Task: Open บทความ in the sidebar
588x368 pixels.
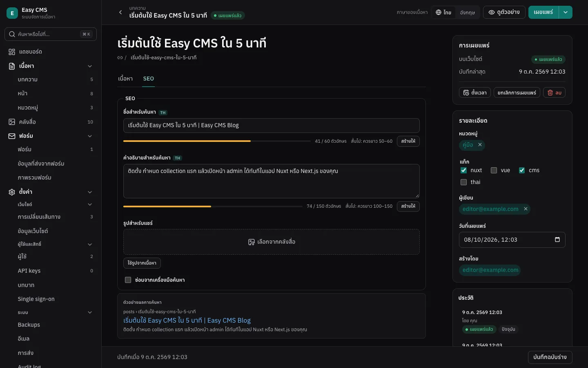Action: coord(51,80)
